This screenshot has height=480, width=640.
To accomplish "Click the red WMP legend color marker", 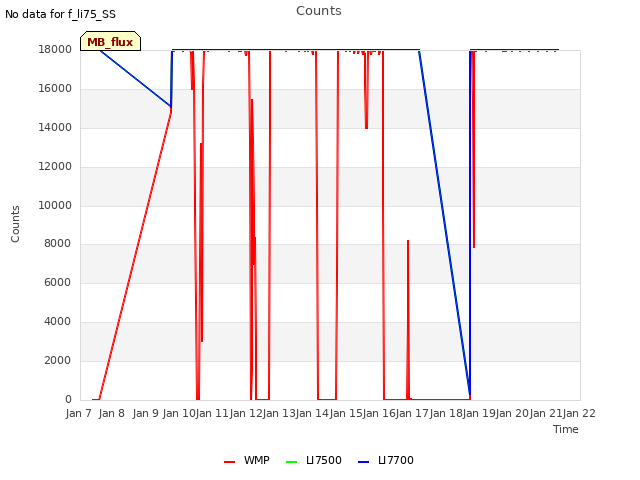I will pyautogui.click(x=229, y=462).
